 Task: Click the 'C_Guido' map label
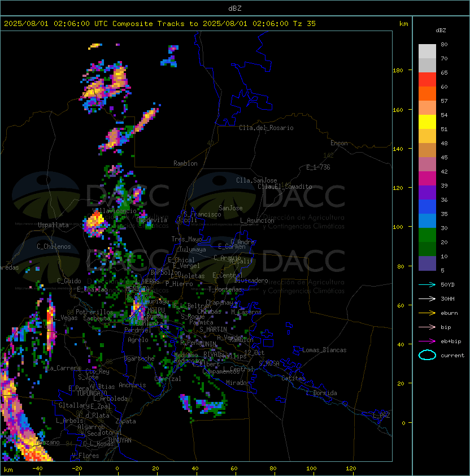click(69, 281)
